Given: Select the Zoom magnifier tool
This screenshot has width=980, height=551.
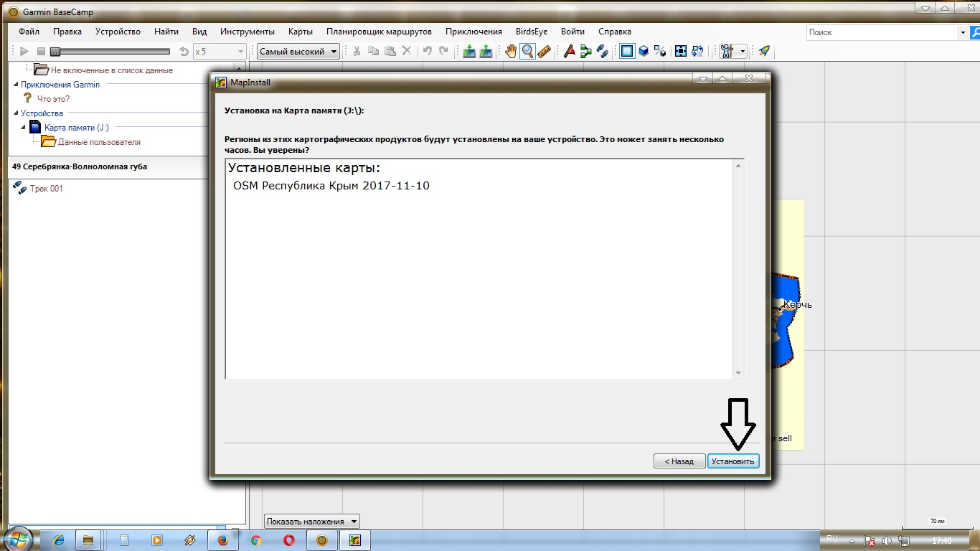Looking at the screenshot, I should pos(527,51).
